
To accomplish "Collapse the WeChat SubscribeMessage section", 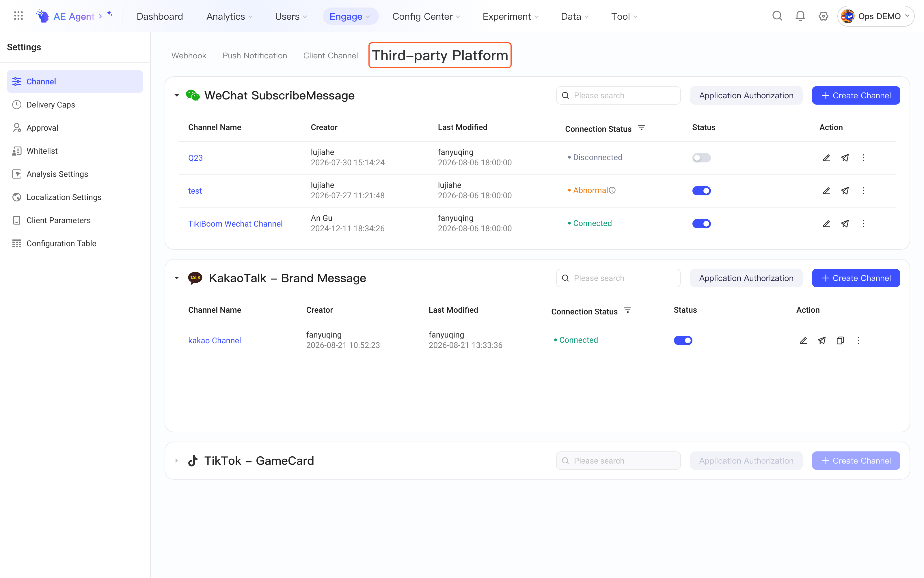I will click(176, 96).
